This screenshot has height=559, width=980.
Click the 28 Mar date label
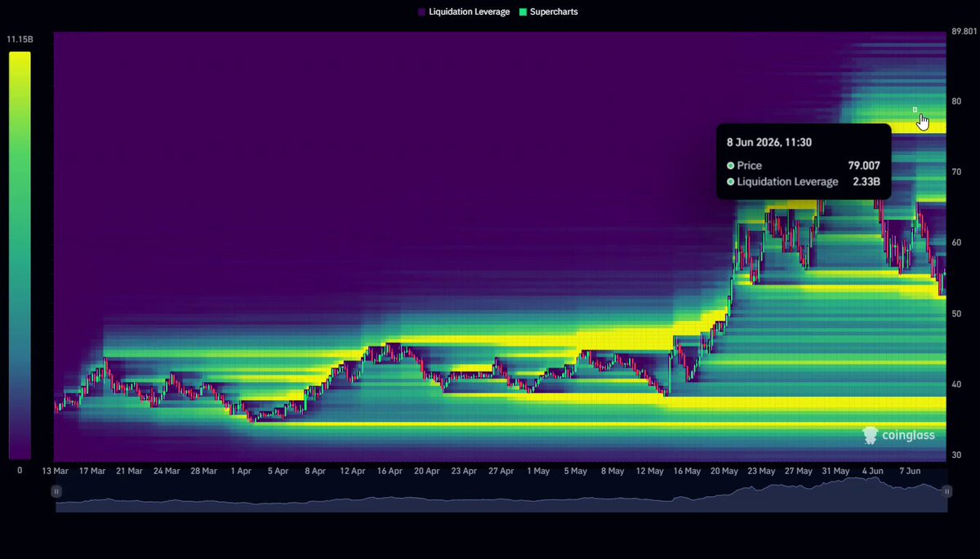204,471
